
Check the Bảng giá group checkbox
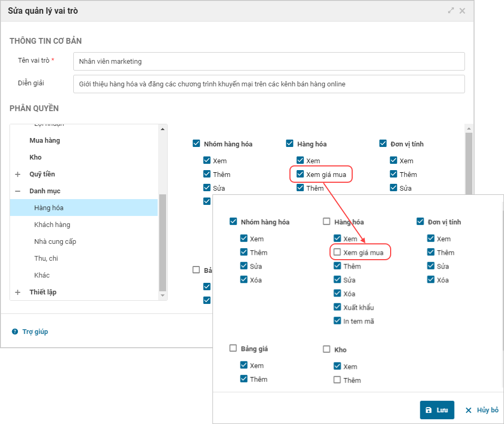[233, 348]
